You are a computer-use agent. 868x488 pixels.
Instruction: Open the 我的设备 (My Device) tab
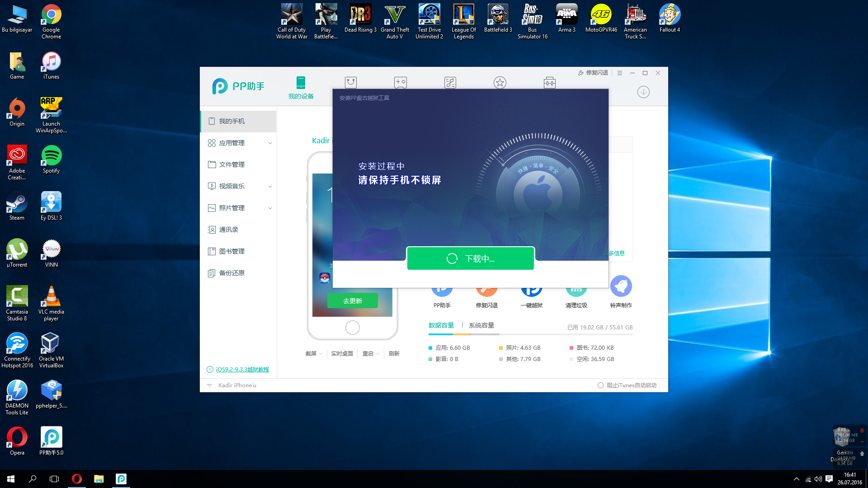[x=301, y=88]
